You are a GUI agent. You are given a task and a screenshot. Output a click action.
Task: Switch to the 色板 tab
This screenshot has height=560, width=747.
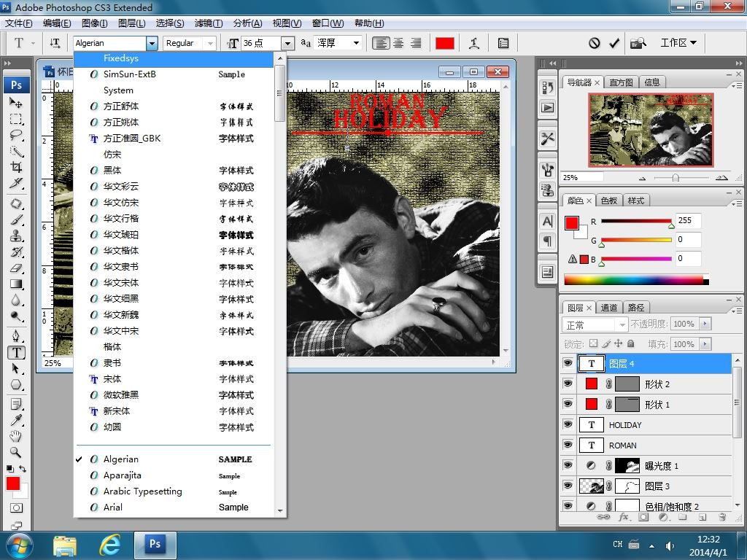click(x=609, y=201)
